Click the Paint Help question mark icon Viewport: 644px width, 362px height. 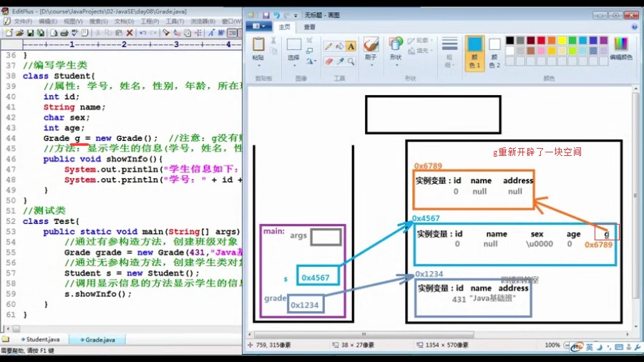coord(635,27)
